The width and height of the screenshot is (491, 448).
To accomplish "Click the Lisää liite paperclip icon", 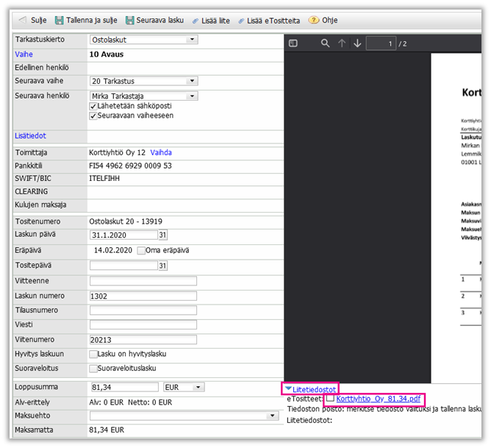I will click(x=195, y=21).
